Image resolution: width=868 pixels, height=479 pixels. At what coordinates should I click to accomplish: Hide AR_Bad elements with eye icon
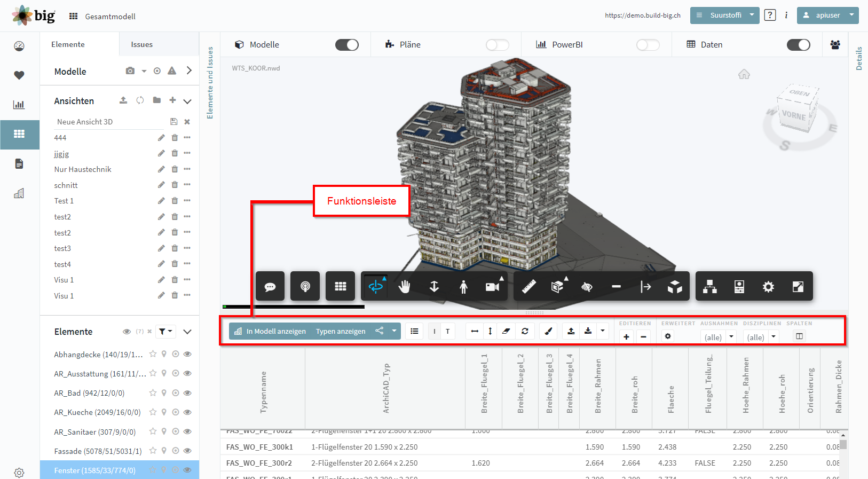click(x=187, y=393)
